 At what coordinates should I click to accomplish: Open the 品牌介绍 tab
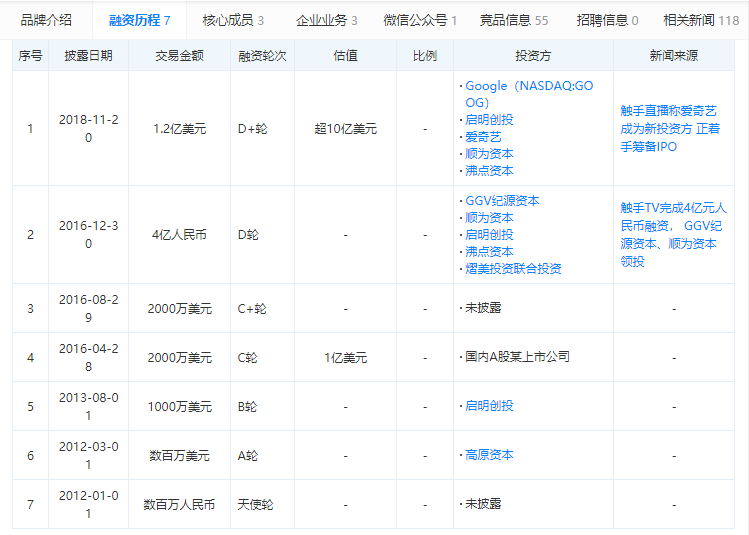click(x=46, y=20)
